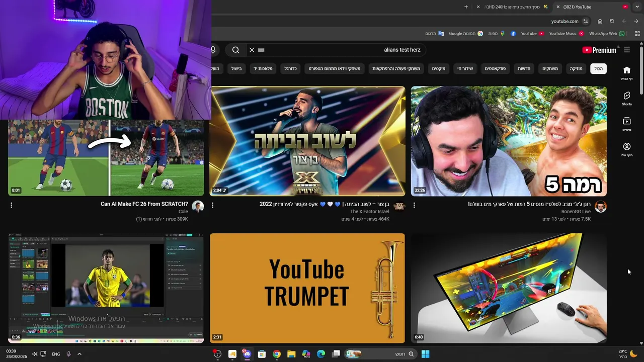Select the 'מוזיקה' filter chip
The image size is (644, 362).
576,68
